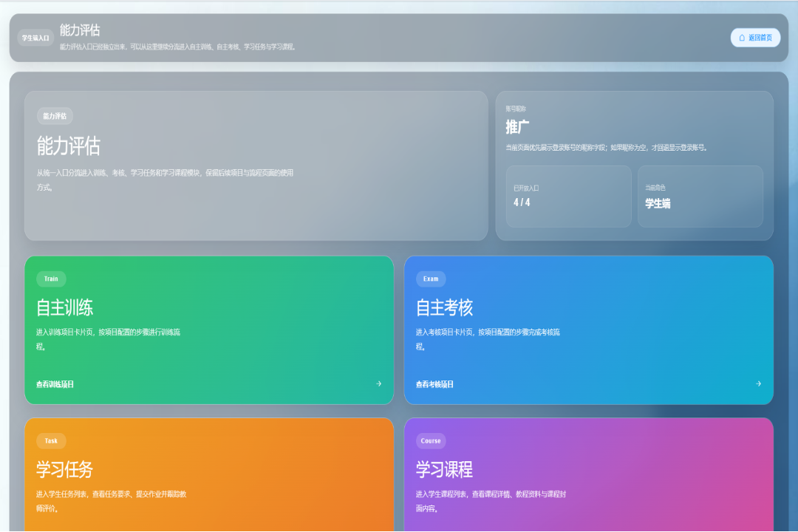Click the Task badge on orange card
The image size is (798, 532).
(51, 441)
